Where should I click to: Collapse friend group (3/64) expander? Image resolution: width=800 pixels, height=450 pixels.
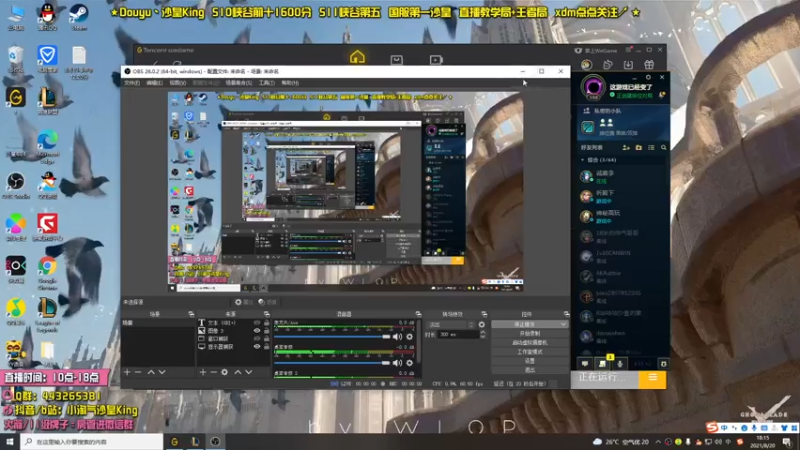coord(583,160)
